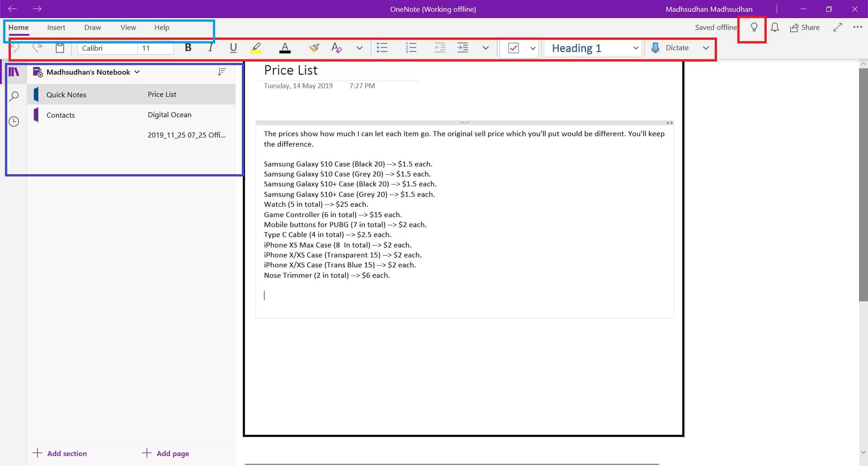This screenshot has height=466, width=868.
Task: Click the Share button
Action: pos(805,28)
